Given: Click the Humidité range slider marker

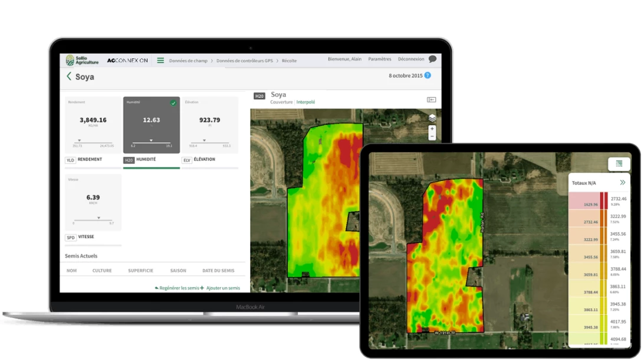Looking at the screenshot, I should 151,140.
